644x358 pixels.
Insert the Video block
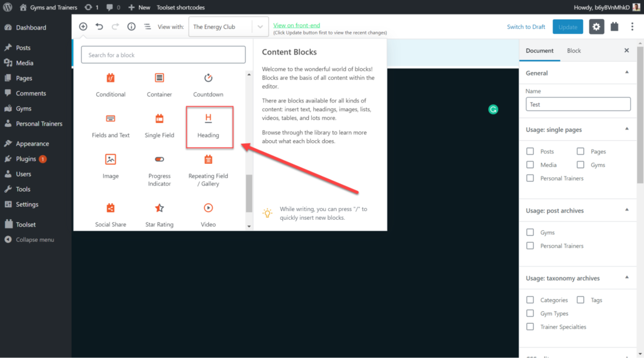pyautogui.click(x=208, y=215)
